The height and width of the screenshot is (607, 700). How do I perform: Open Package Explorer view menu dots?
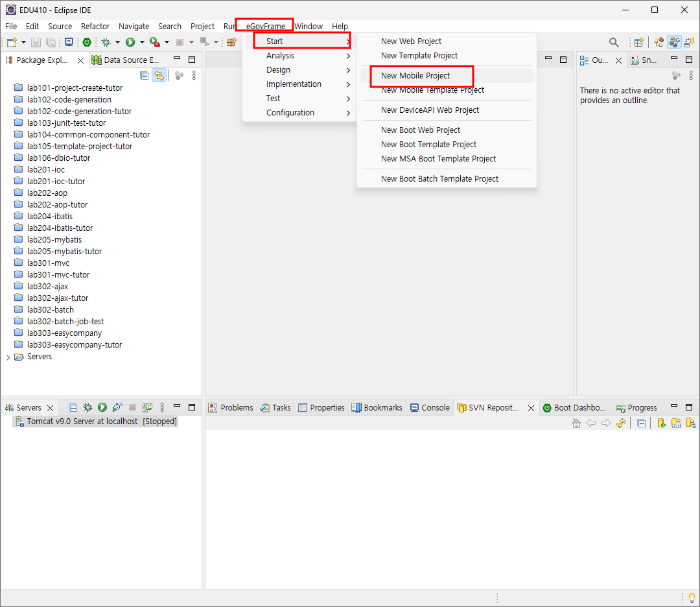click(194, 75)
